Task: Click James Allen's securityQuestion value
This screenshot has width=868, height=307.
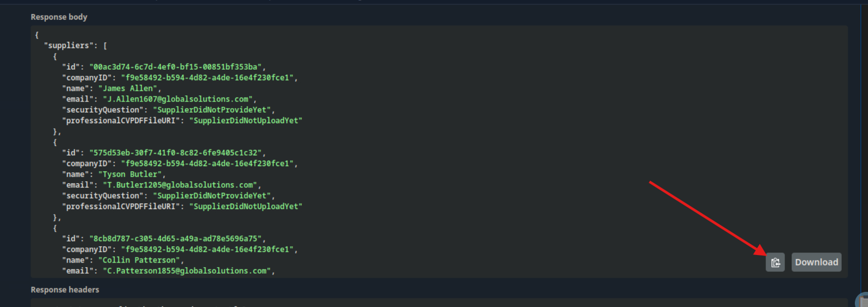Action: (x=212, y=110)
